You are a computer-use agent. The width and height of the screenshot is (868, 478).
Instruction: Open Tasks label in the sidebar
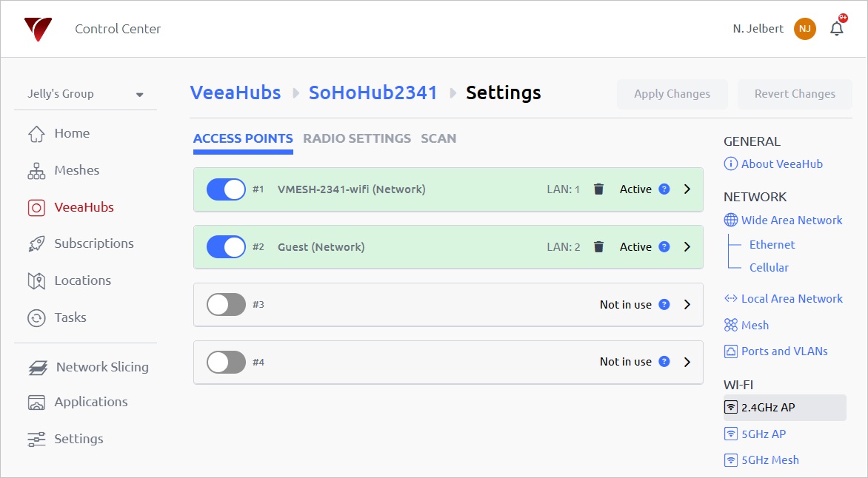70,317
